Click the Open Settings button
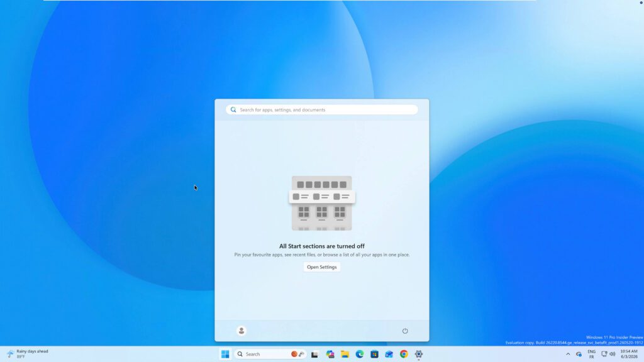The width and height of the screenshot is (644, 362). pyautogui.click(x=321, y=267)
